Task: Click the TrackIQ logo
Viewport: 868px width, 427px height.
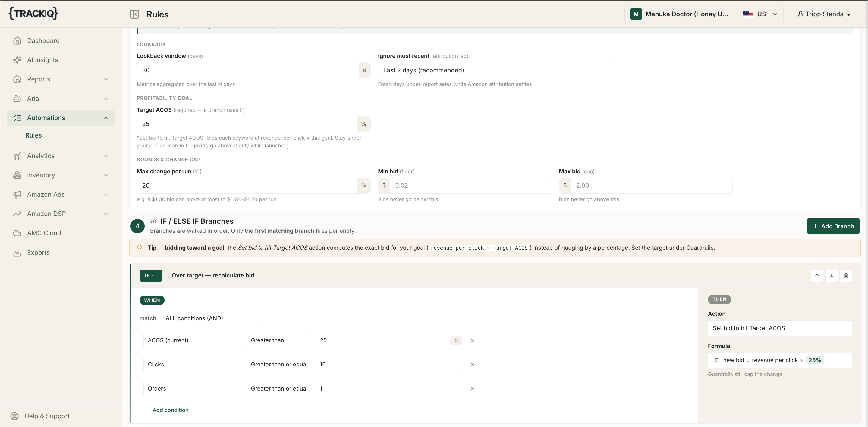Action: pyautogui.click(x=33, y=14)
